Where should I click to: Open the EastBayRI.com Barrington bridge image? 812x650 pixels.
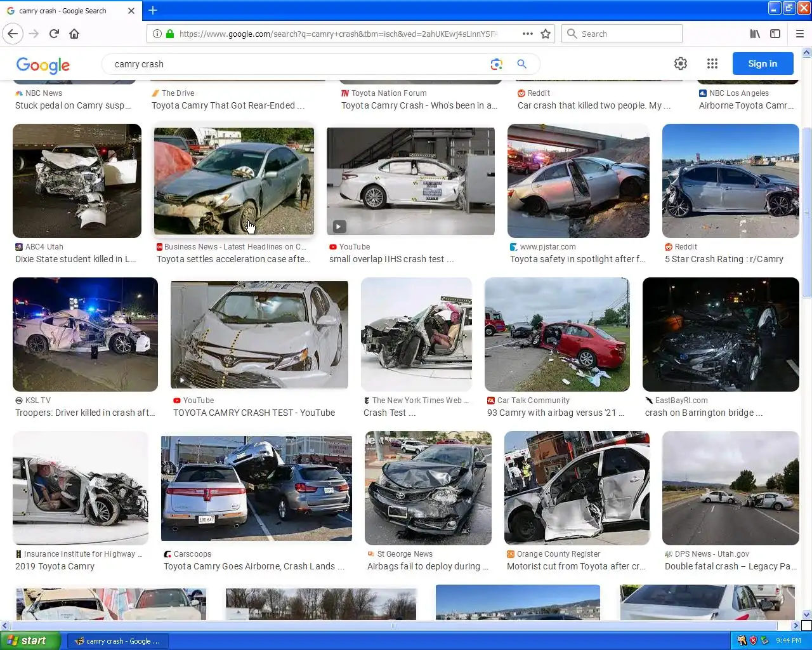coord(721,335)
